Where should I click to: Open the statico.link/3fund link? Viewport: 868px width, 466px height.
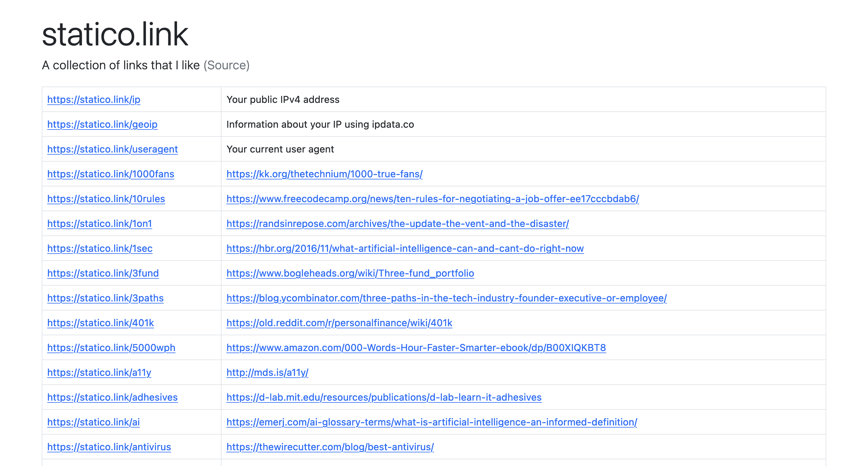coord(103,273)
